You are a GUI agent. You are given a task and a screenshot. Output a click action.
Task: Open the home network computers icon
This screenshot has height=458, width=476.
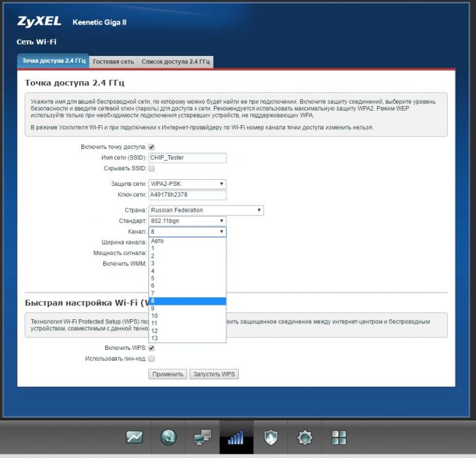(202, 437)
